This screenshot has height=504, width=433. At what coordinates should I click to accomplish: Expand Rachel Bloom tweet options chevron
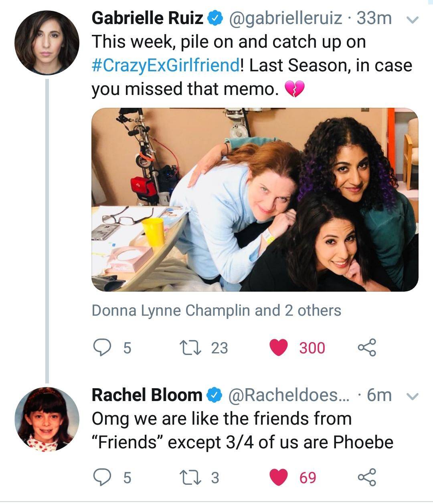click(413, 396)
